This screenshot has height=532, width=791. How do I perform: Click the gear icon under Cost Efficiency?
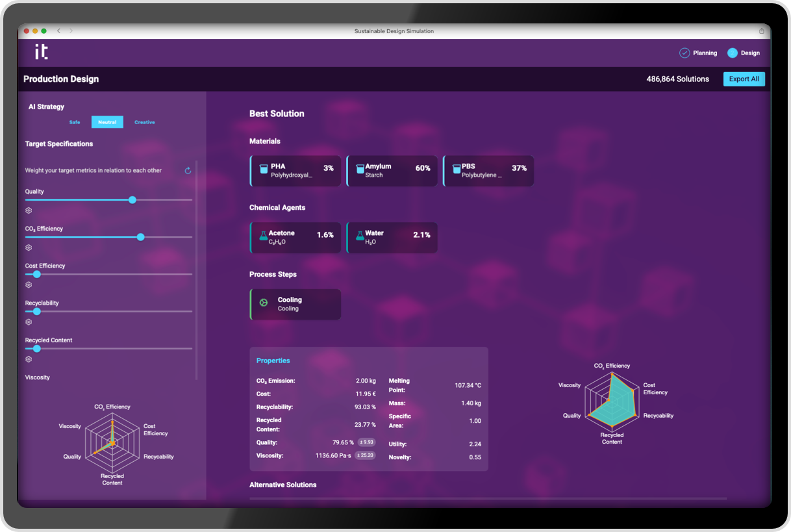click(29, 285)
